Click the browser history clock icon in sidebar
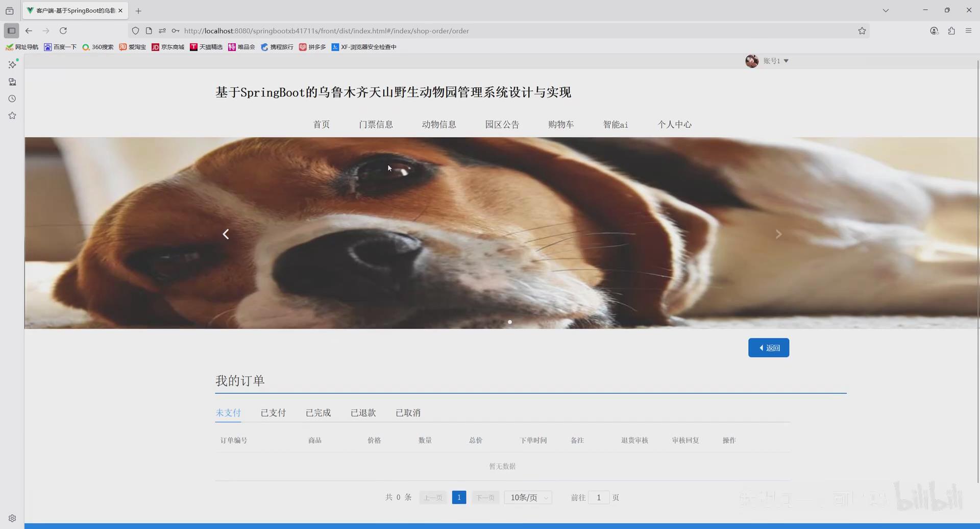The image size is (980, 529). click(x=12, y=99)
